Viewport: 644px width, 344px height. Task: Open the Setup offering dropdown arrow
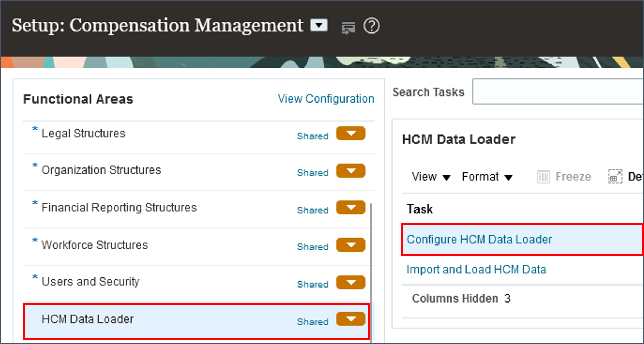click(319, 25)
